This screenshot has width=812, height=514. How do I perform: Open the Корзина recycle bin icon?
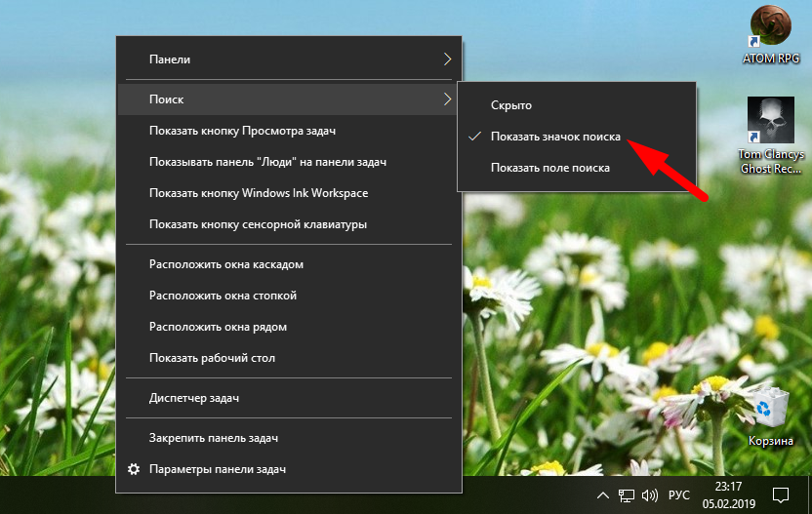pyautogui.click(x=770, y=410)
